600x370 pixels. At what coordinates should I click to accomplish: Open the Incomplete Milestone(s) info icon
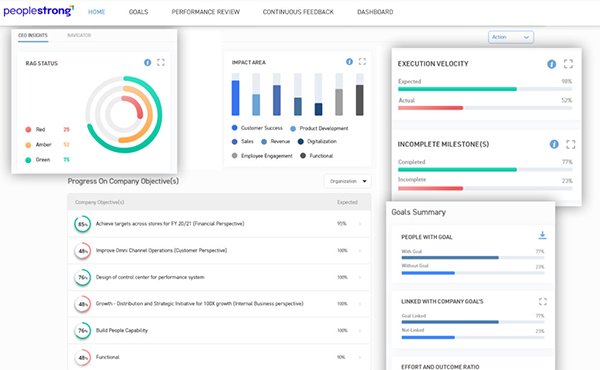click(554, 144)
